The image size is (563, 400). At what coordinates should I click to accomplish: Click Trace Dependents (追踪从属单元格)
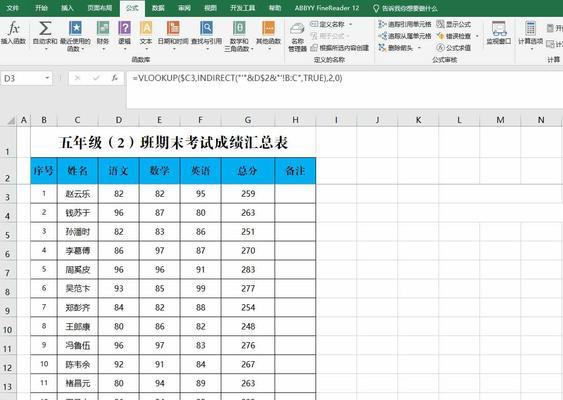pyautogui.click(x=404, y=36)
